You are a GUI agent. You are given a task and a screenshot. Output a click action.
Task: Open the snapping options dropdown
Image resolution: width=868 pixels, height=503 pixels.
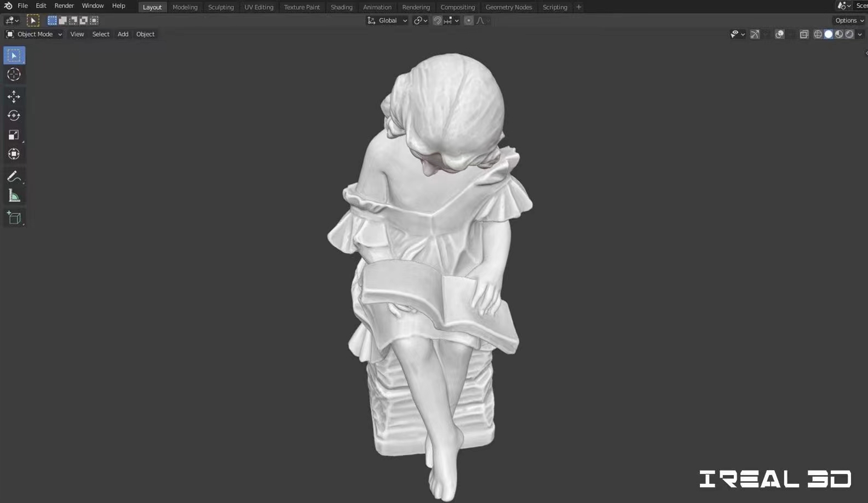point(451,20)
